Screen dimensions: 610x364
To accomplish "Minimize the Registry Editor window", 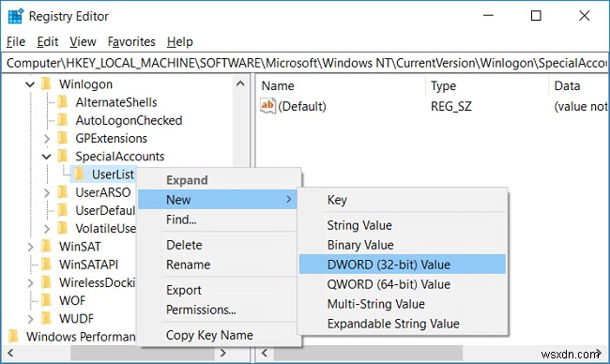I will coord(488,16).
